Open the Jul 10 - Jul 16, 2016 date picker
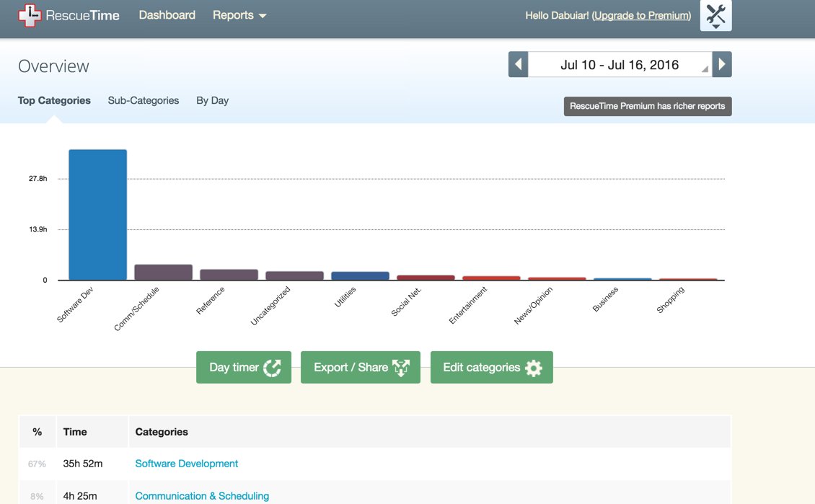 [x=620, y=64]
